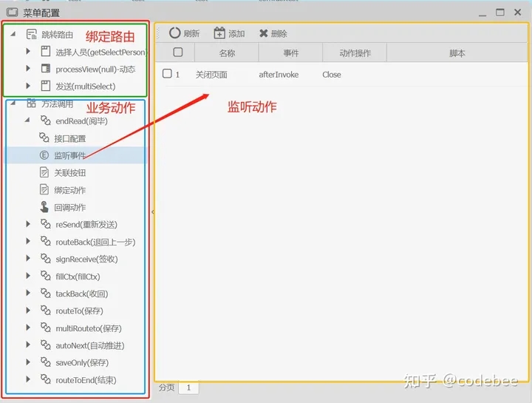Click the link icon of autoNext(自动推进)

46,345
